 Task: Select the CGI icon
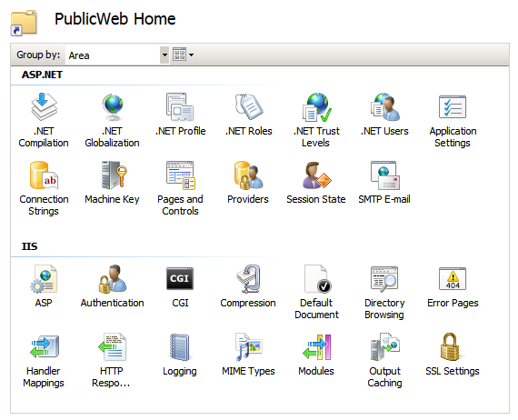tap(180, 278)
